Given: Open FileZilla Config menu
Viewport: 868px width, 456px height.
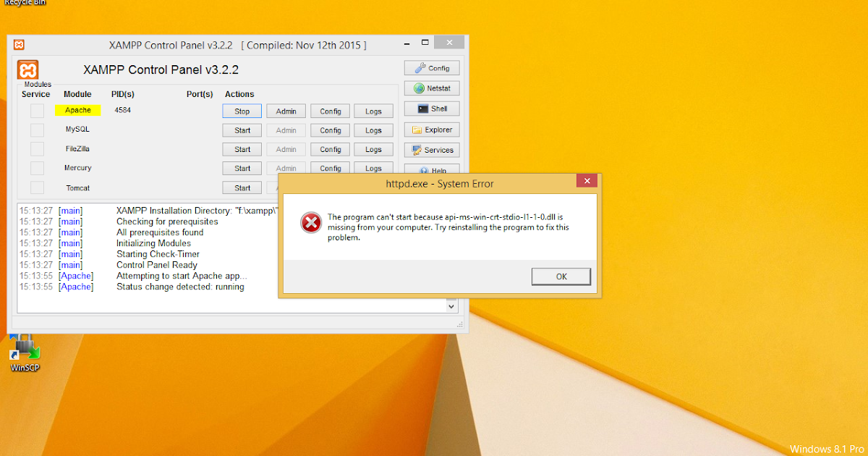Looking at the screenshot, I should click(331, 149).
